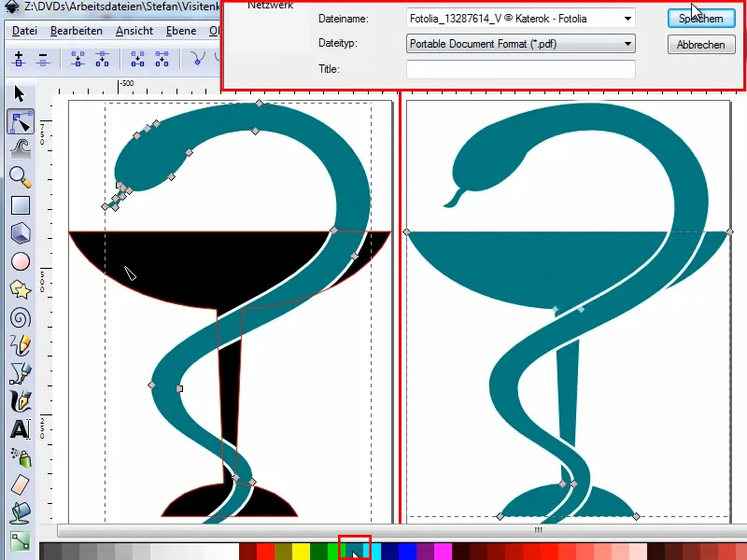This screenshot has height=560, width=747.
Task: Pick the Eraser tool
Action: (21, 485)
